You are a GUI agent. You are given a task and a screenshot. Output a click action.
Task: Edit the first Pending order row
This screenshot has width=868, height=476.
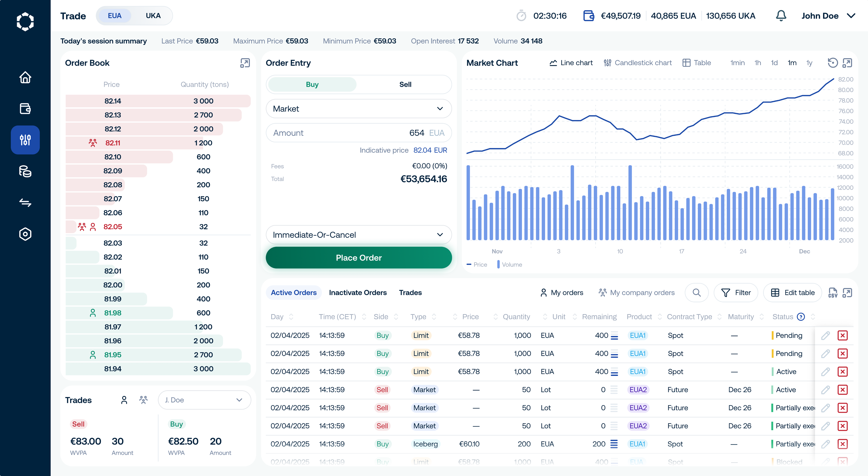click(825, 336)
